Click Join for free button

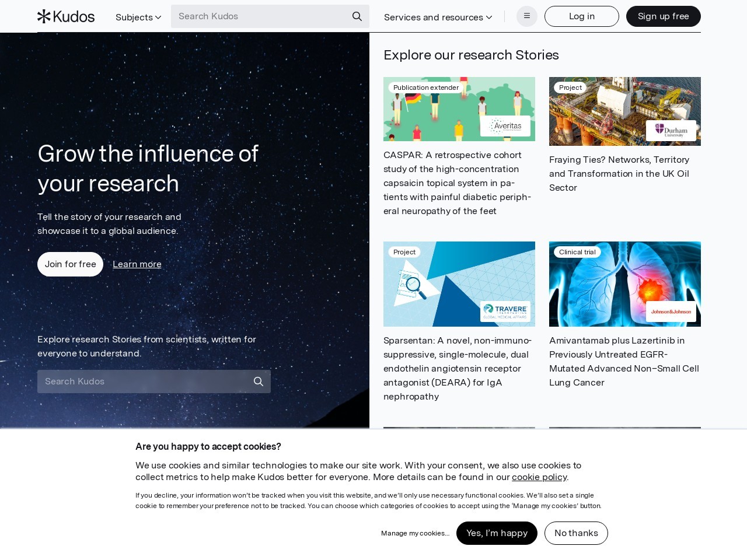tap(71, 264)
